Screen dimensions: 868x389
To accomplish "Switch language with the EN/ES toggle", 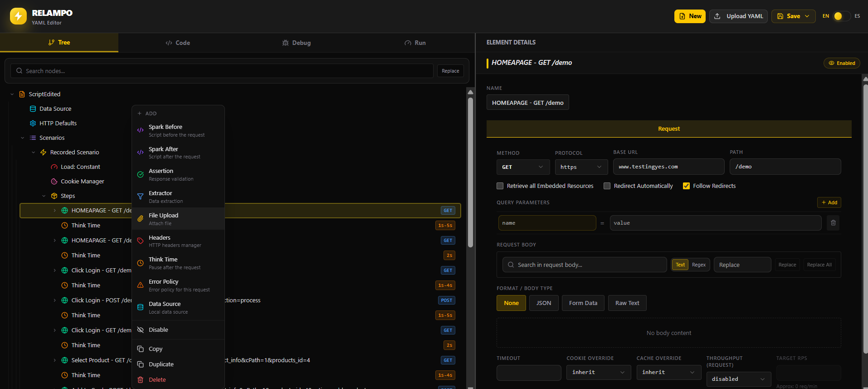I will coord(842,16).
